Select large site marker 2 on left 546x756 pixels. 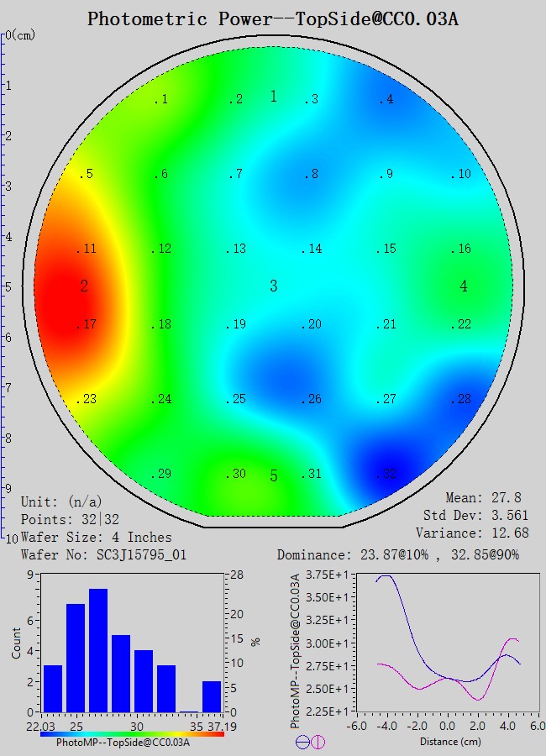point(84,286)
